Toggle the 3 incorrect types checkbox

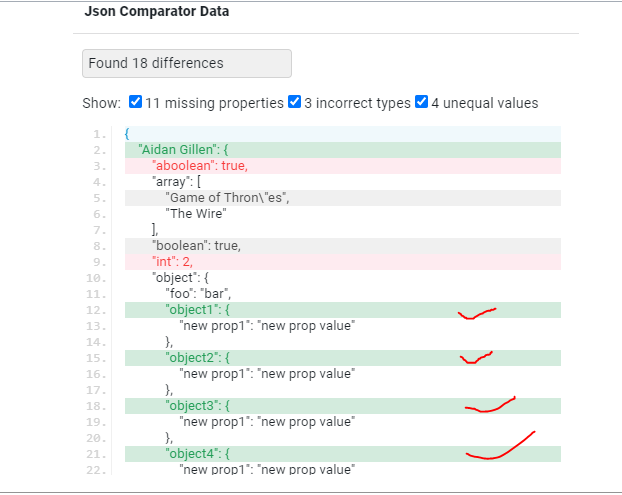[x=295, y=102]
